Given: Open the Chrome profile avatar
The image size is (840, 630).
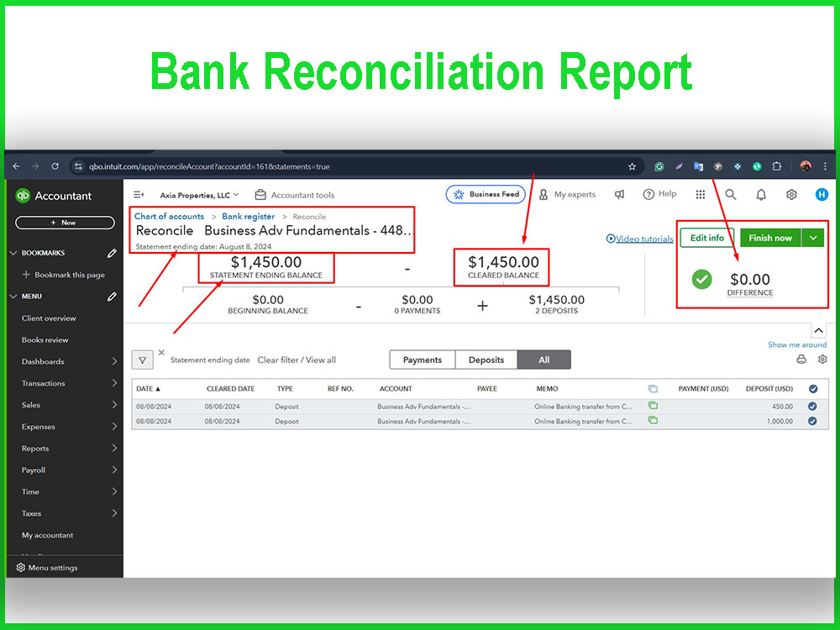Looking at the screenshot, I should coord(806,166).
